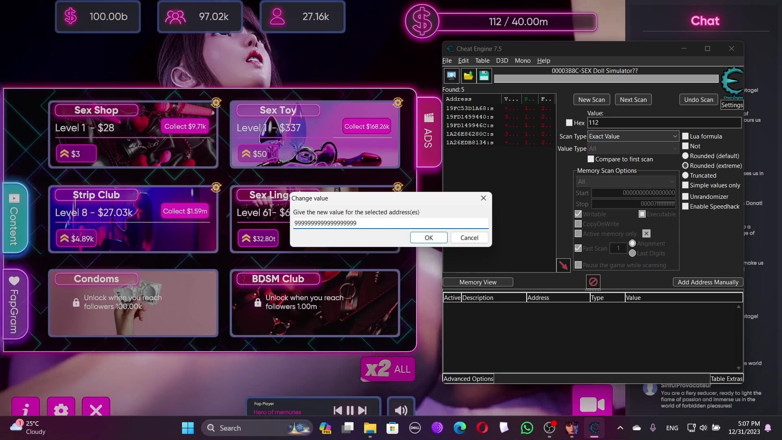
Task: Open the D3D menu
Action: (x=502, y=61)
